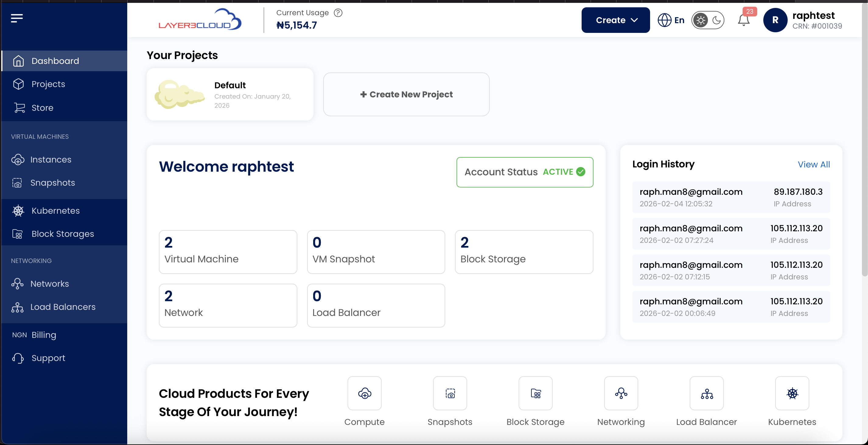The width and height of the screenshot is (868, 445).
Task: Open Kubernetes sidebar label
Action: point(56,211)
